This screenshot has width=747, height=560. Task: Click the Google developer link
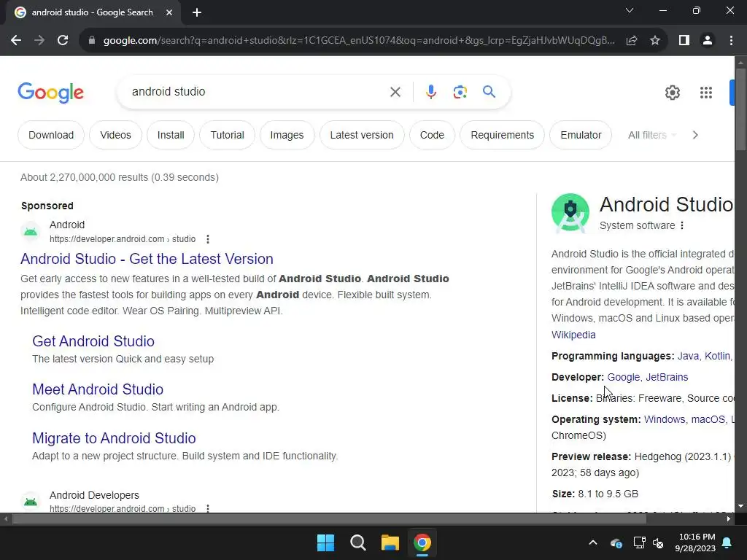(x=623, y=377)
